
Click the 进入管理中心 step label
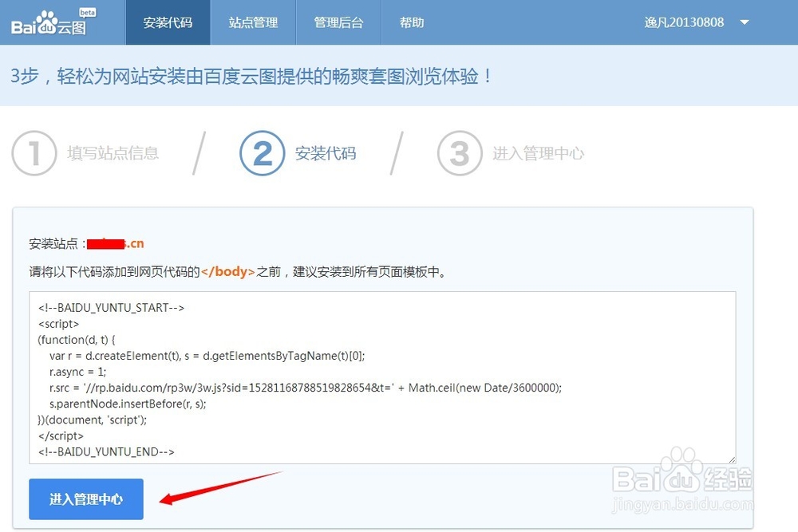(539, 153)
